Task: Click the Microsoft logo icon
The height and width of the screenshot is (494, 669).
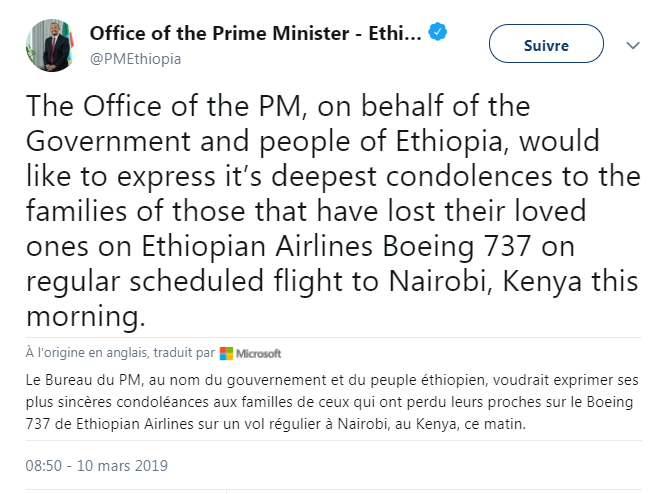Action: click(227, 353)
